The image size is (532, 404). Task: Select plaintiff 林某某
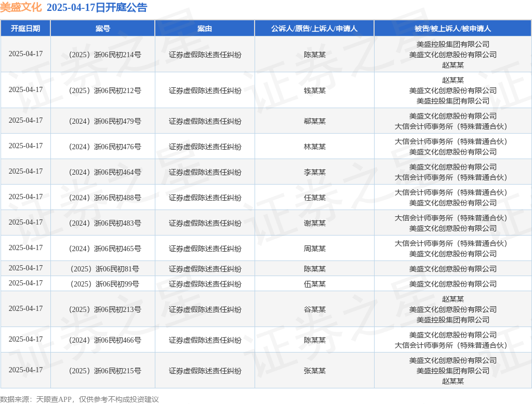coord(314,147)
